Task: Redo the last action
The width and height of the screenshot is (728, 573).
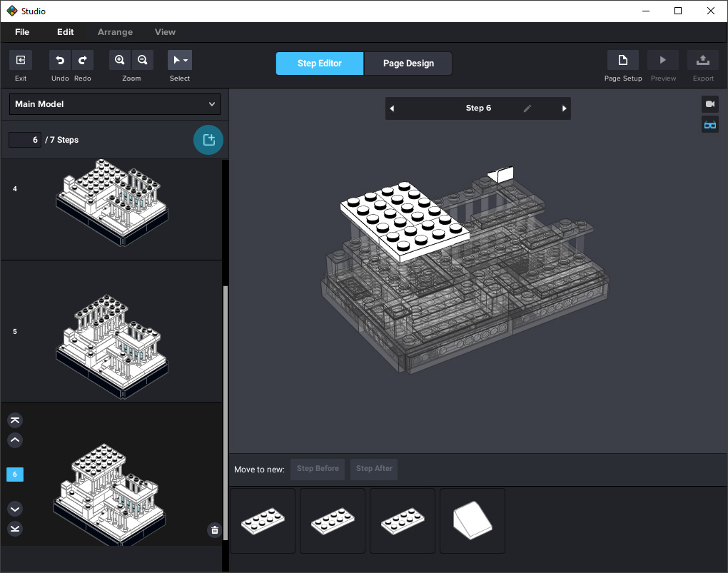Action: click(x=83, y=60)
